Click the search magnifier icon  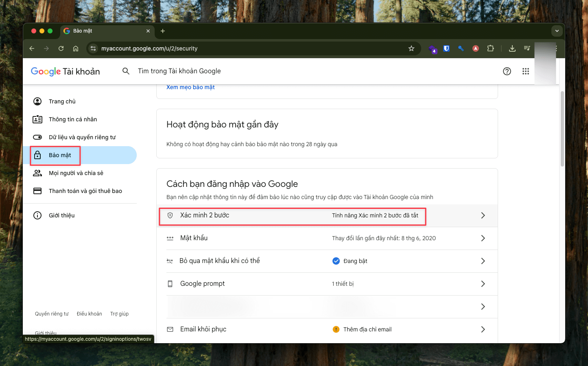pyautogui.click(x=126, y=71)
